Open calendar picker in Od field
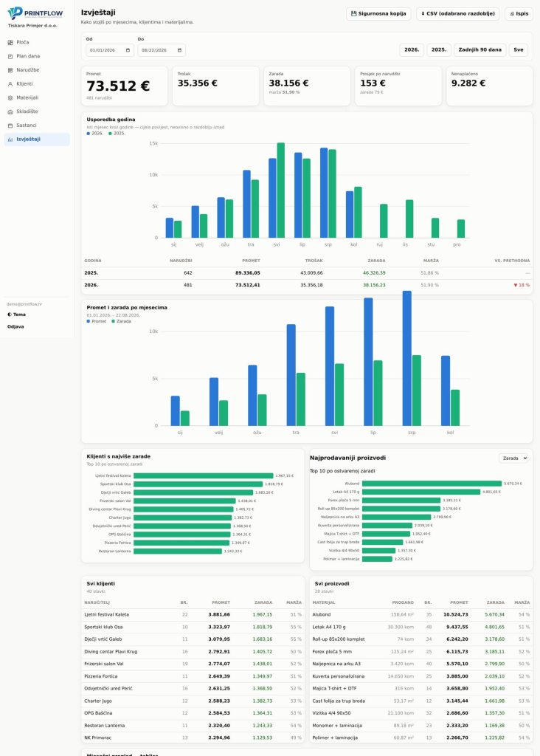This screenshot has height=756, width=540. pos(128,50)
